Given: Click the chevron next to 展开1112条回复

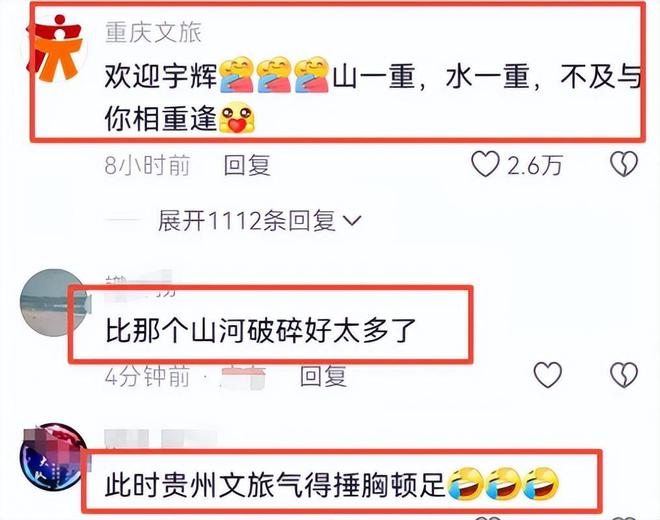Looking at the screenshot, I should pos(352,221).
